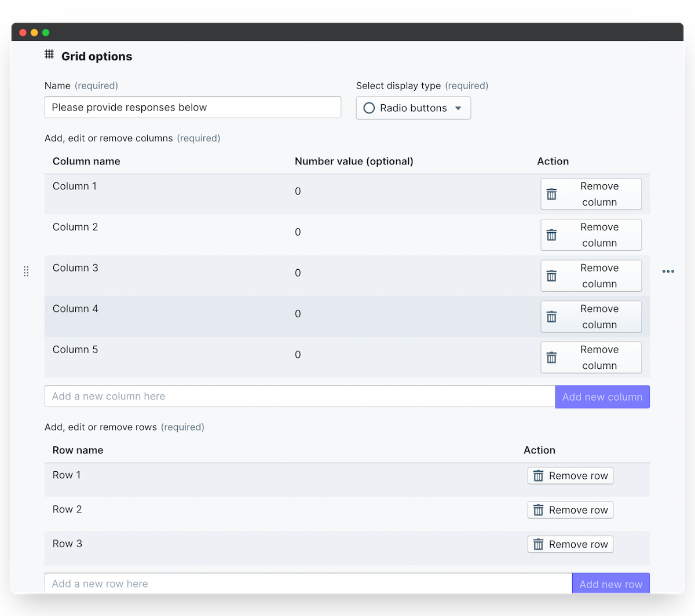Open the three-dot more options menu

point(668,271)
